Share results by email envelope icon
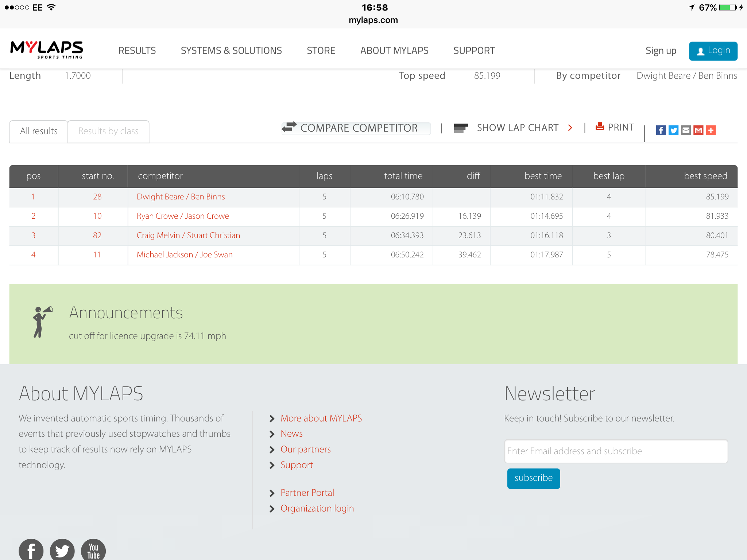This screenshot has width=747, height=560. point(686,130)
